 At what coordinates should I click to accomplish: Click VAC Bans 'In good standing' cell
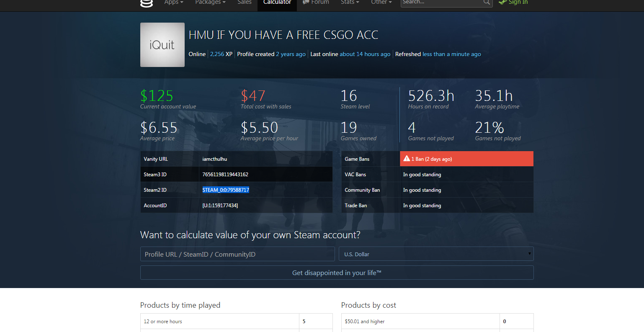(x=466, y=175)
